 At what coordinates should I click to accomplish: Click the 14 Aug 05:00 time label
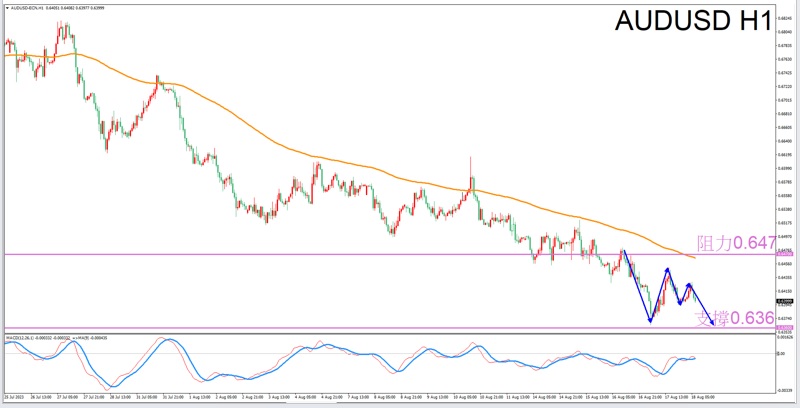click(544, 397)
